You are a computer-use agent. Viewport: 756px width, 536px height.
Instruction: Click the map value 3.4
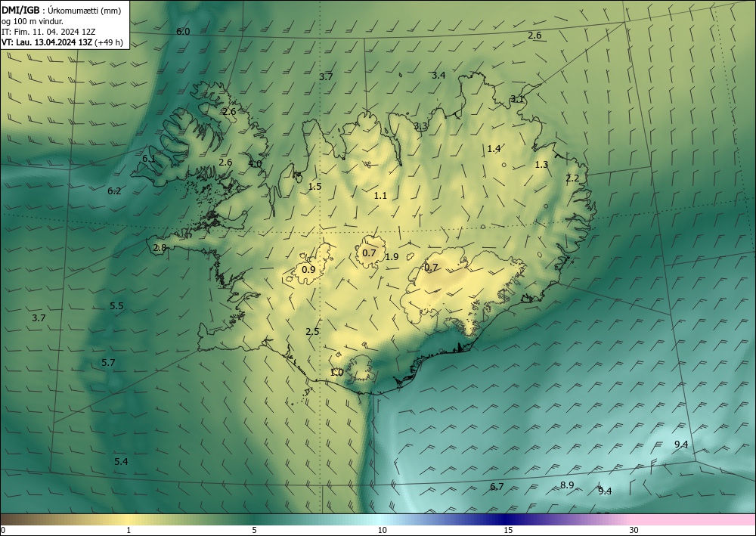[438, 75]
